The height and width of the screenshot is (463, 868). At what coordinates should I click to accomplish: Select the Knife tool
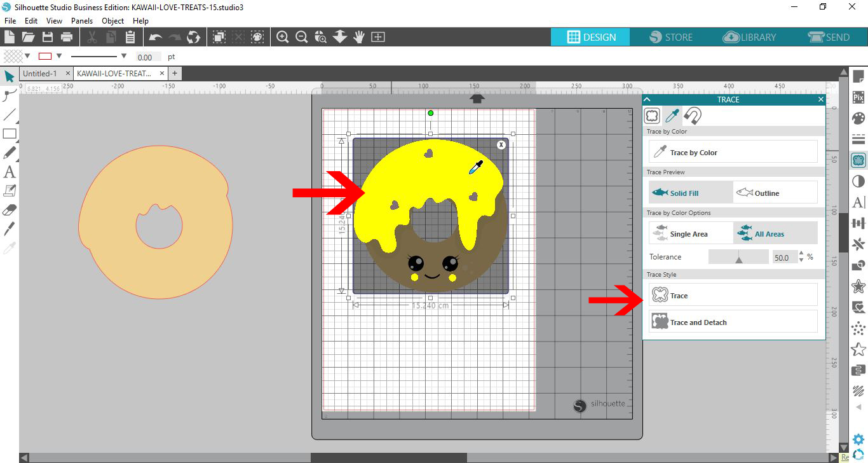pyautogui.click(x=10, y=229)
